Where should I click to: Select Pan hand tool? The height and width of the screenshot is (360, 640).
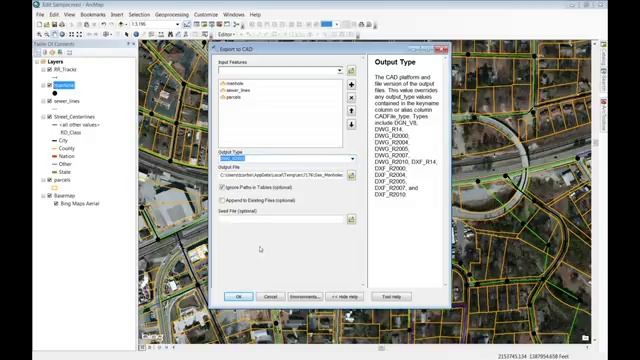click(x=54, y=35)
